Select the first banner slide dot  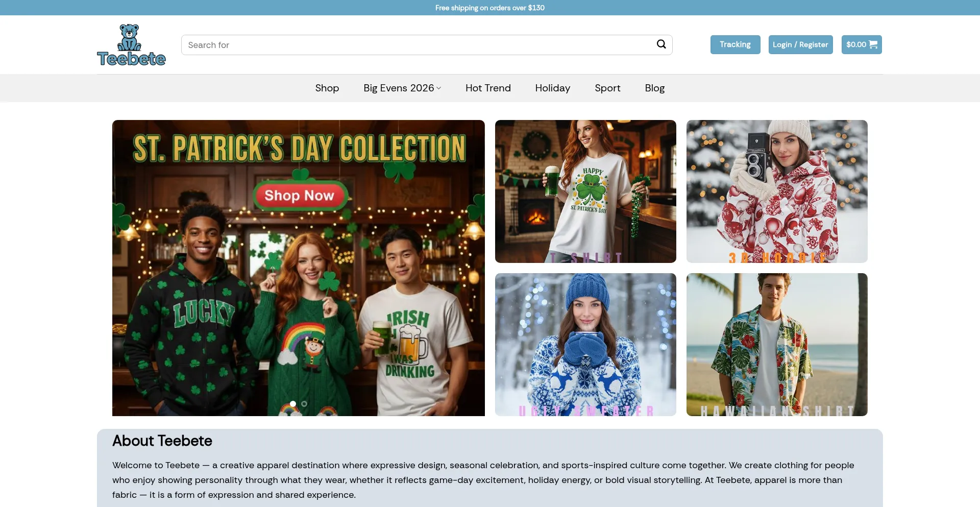click(293, 404)
